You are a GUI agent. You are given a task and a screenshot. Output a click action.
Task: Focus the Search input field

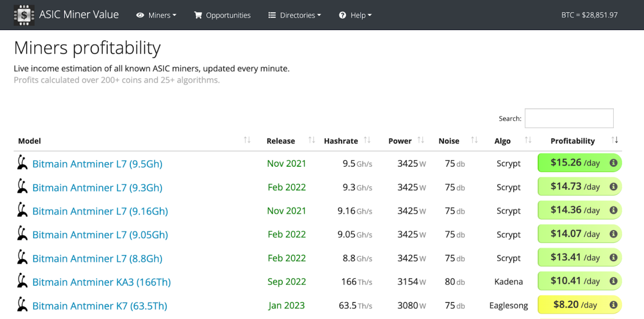pos(569,119)
